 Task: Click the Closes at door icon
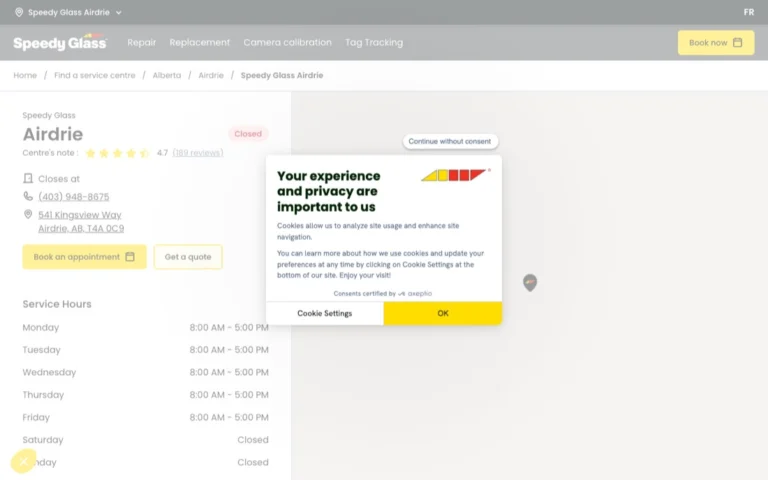[28, 178]
